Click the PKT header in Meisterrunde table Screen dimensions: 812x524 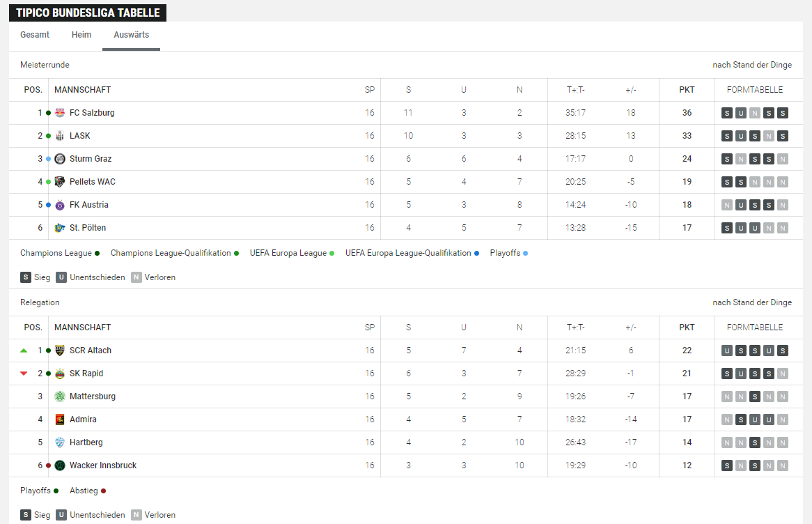click(687, 90)
